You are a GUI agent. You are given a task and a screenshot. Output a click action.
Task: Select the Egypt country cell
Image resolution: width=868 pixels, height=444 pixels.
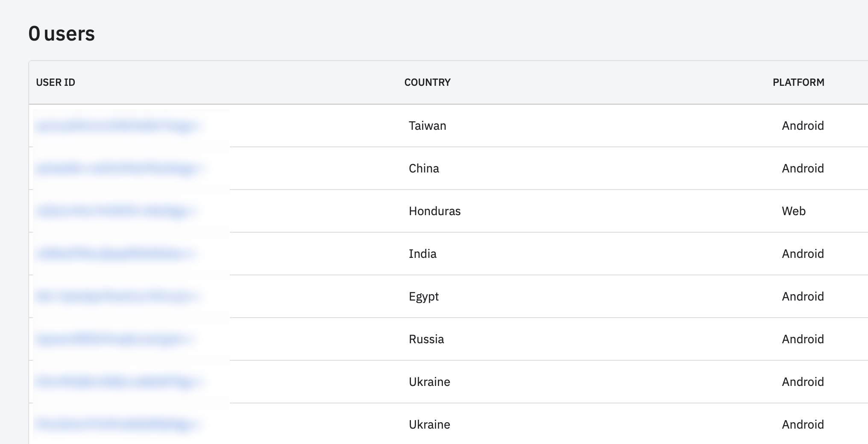click(423, 297)
